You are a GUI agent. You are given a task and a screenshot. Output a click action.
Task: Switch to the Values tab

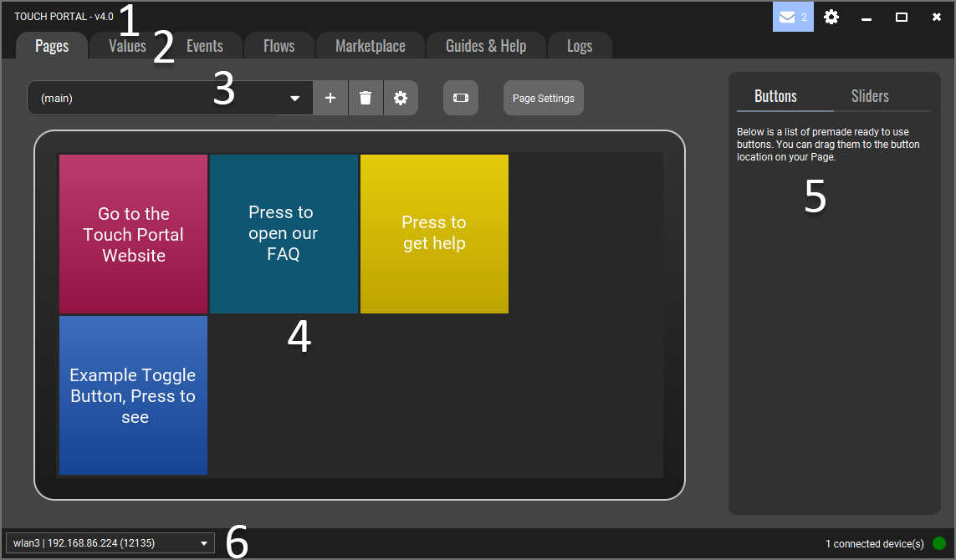click(127, 46)
